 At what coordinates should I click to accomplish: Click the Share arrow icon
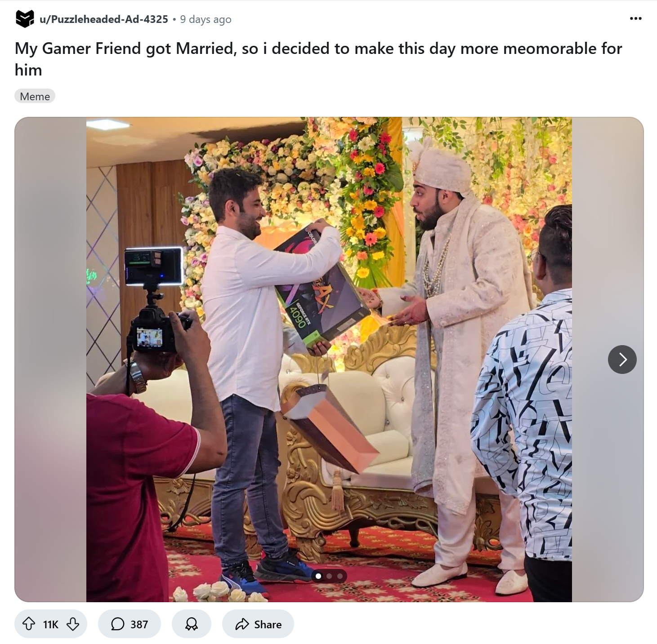[x=242, y=624]
